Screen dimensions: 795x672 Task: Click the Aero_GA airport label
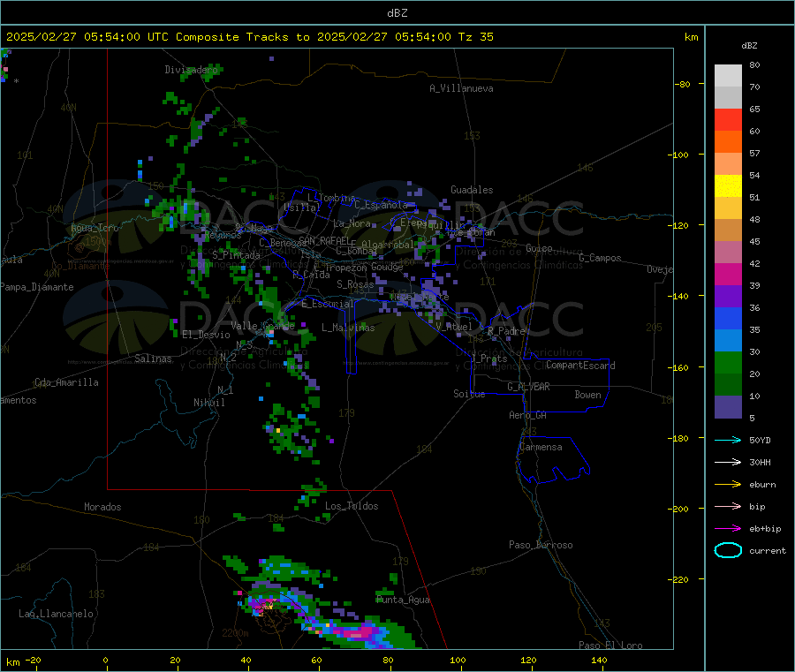tap(527, 416)
